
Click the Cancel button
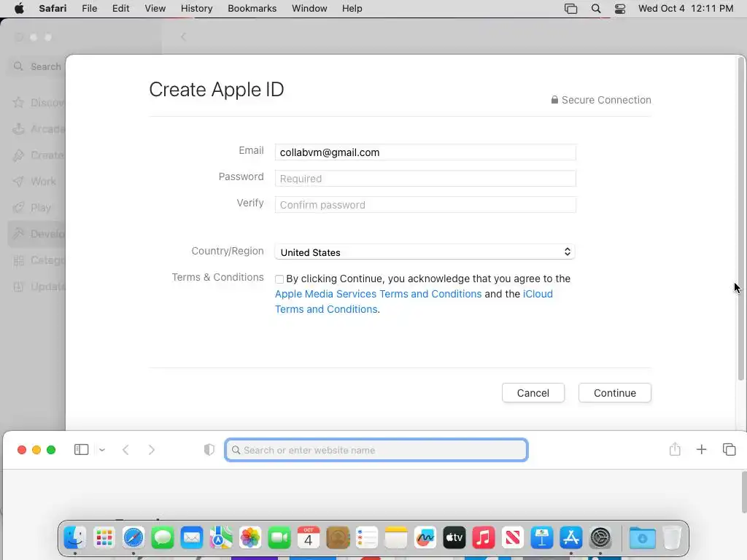click(533, 393)
